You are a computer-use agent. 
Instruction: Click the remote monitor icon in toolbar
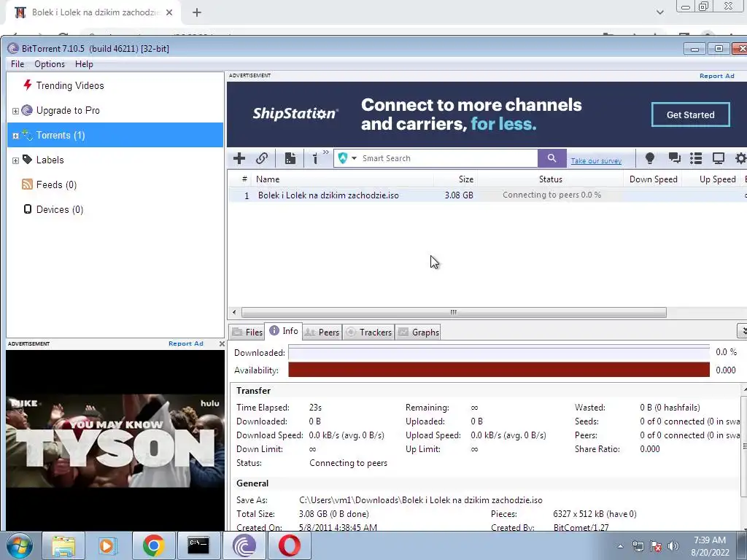click(x=718, y=158)
